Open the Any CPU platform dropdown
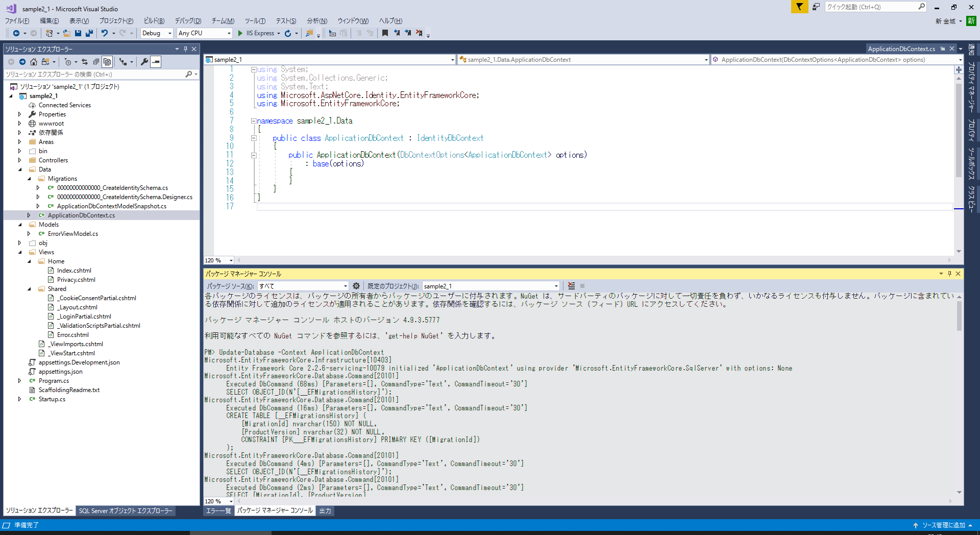The width and height of the screenshot is (980, 535). coord(205,33)
